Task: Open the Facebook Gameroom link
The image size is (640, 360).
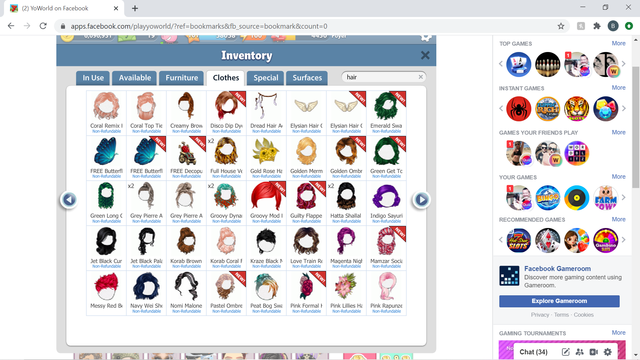Action: click(557, 269)
